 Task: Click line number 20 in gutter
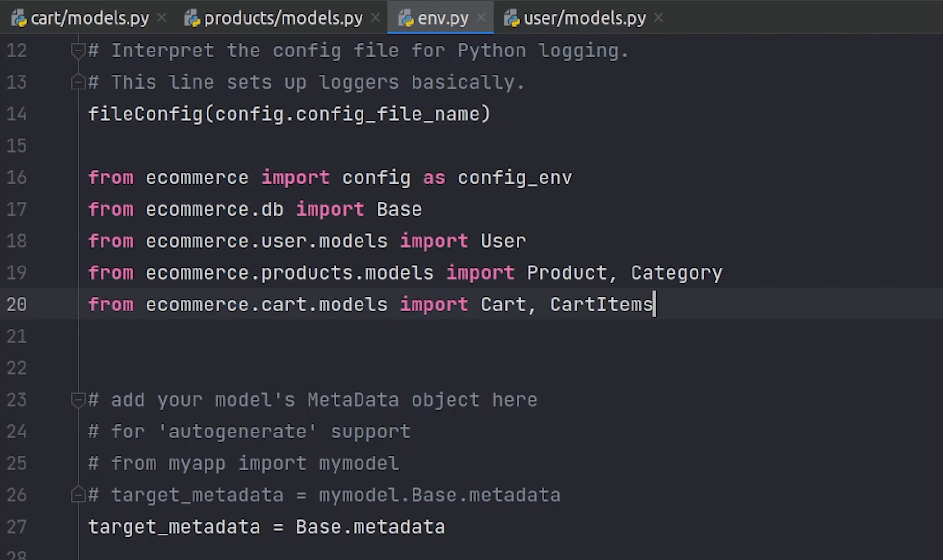[x=17, y=305]
